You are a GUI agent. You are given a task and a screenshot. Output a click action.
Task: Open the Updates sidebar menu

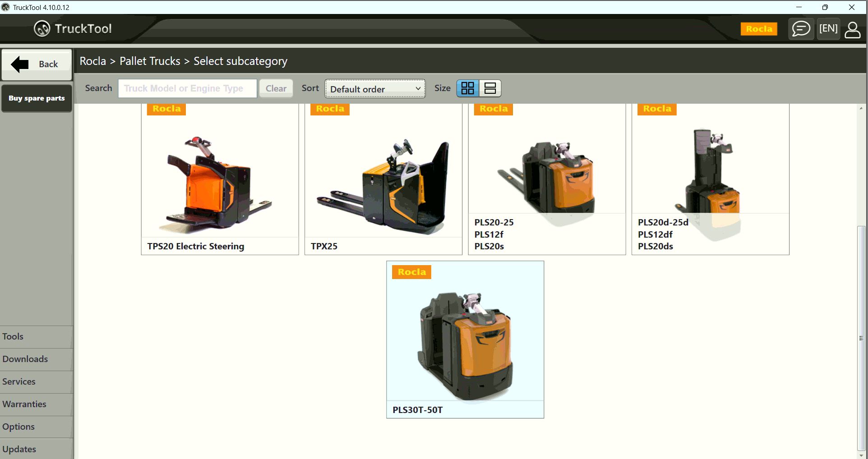37,449
